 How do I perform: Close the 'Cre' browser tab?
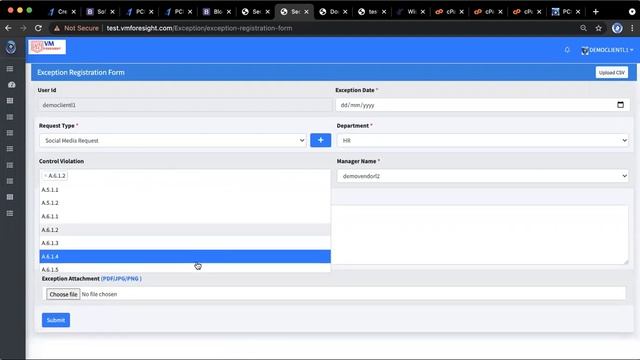click(x=73, y=12)
